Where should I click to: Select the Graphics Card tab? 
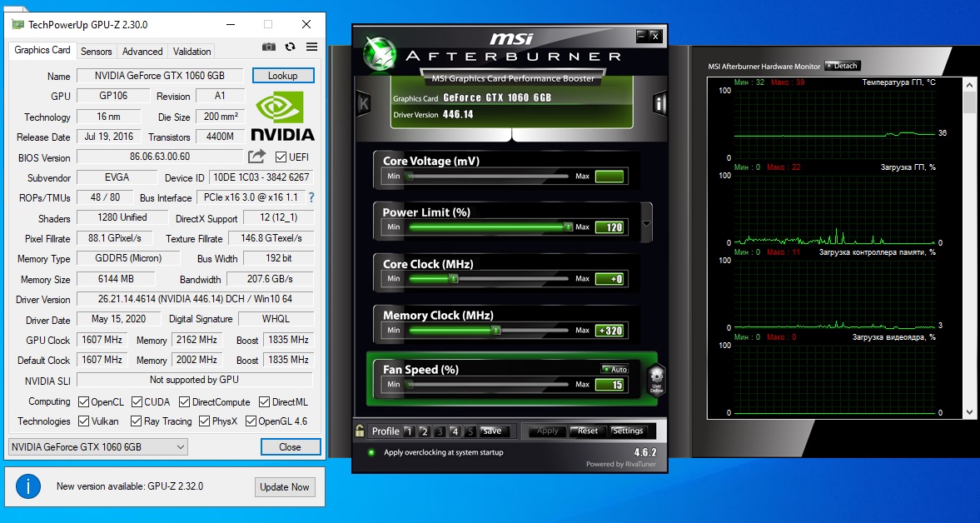pyautogui.click(x=42, y=50)
